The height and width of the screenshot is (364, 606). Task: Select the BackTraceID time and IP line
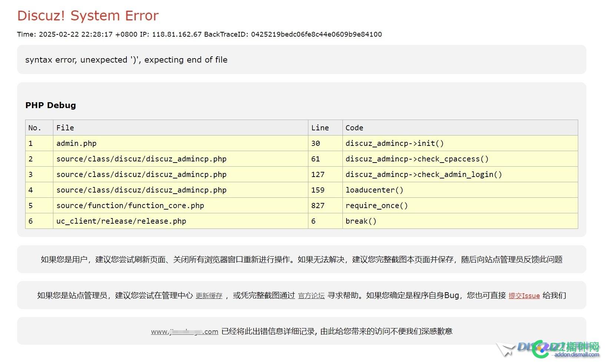(199, 34)
